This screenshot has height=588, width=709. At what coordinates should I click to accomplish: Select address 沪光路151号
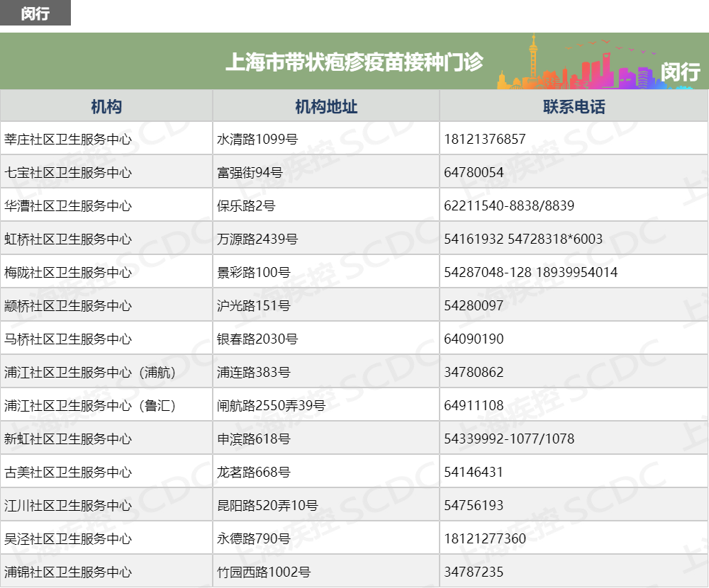tap(253, 306)
